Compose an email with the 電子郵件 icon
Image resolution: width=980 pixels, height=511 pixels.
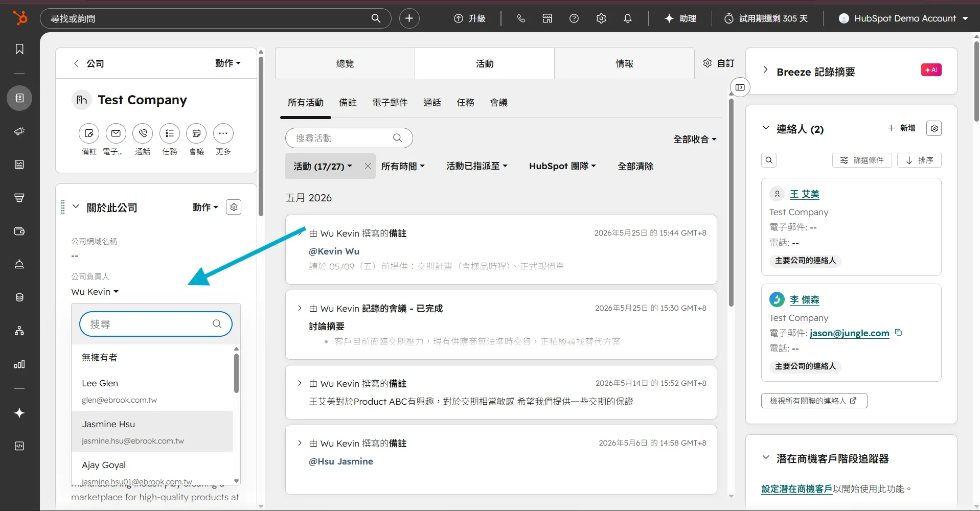coord(116,133)
